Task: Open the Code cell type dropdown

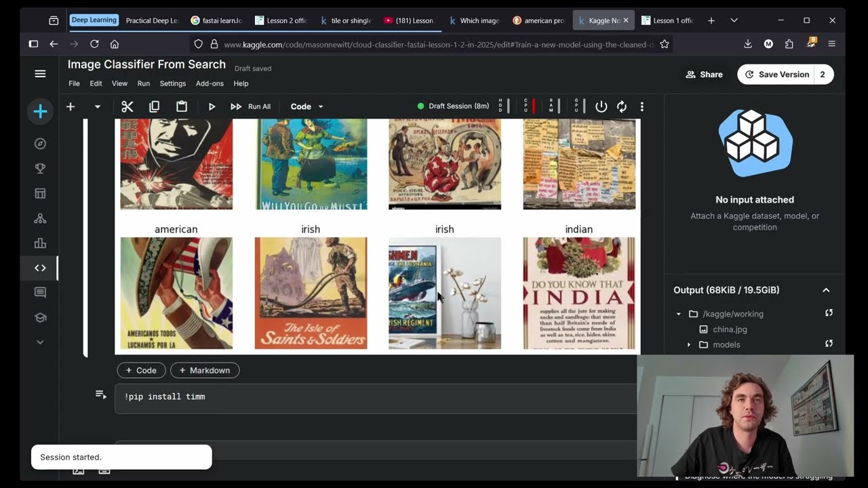Action: click(307, 106)
